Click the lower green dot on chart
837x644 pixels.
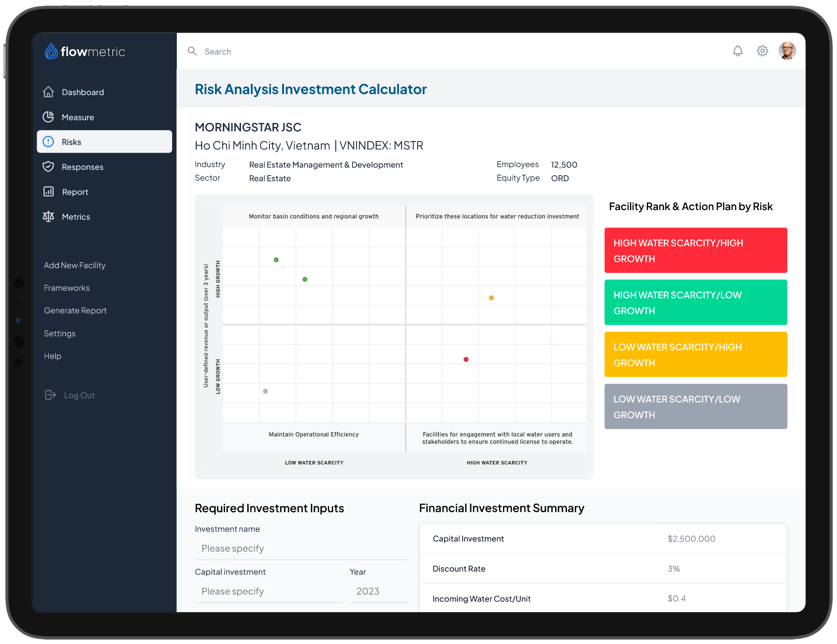(x=305, y=279)
